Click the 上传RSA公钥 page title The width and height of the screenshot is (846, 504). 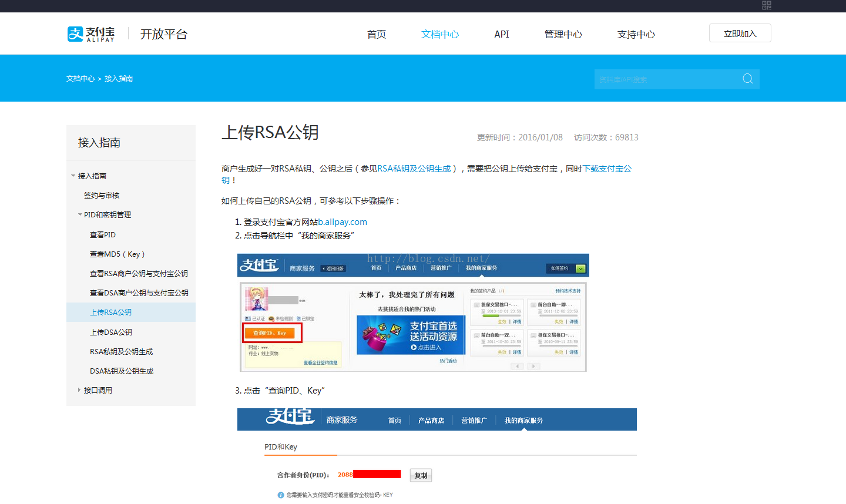click(x=270, y=132)
